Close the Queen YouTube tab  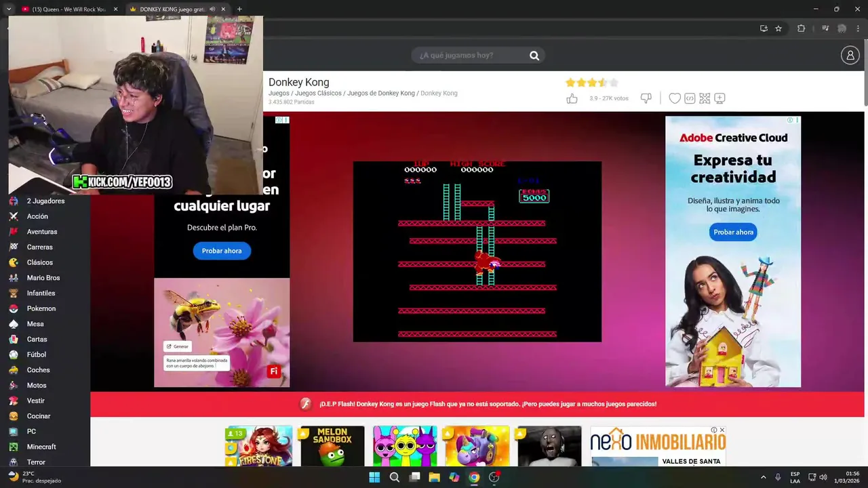(x=115, y=9)
